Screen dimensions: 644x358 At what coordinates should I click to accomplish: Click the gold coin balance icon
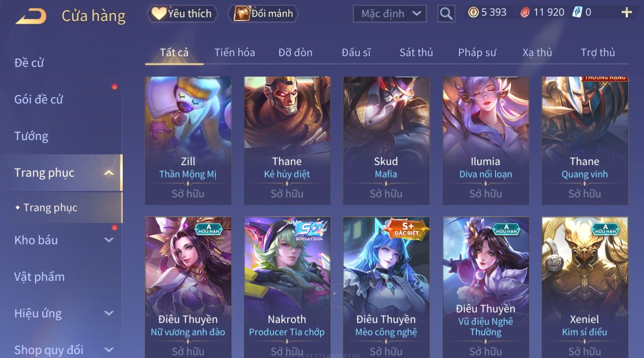click(x=473, y=12)
